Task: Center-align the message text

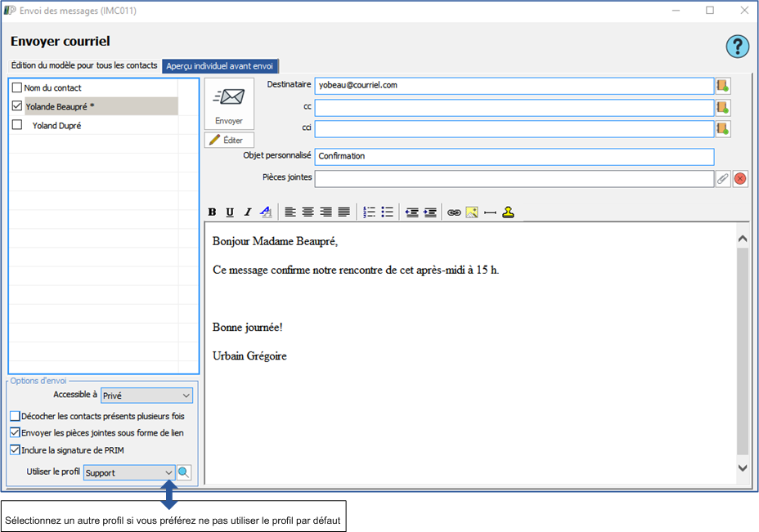Action: click(308, 212)
